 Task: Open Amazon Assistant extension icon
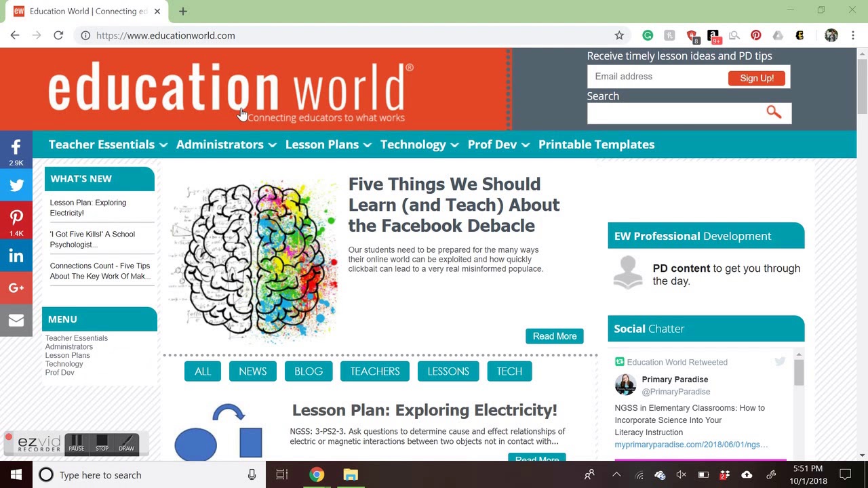coord(713,36)
